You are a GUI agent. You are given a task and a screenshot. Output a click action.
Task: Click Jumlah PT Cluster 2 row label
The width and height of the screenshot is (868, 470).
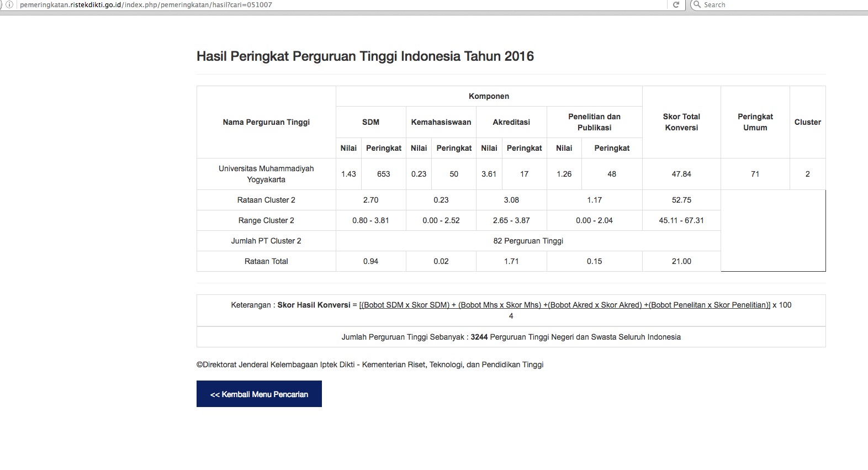point(266,241)
